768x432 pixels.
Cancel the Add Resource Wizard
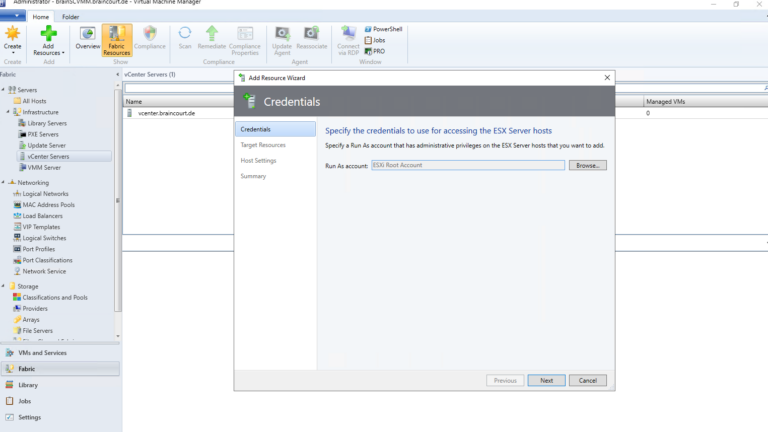pos(588,381)
